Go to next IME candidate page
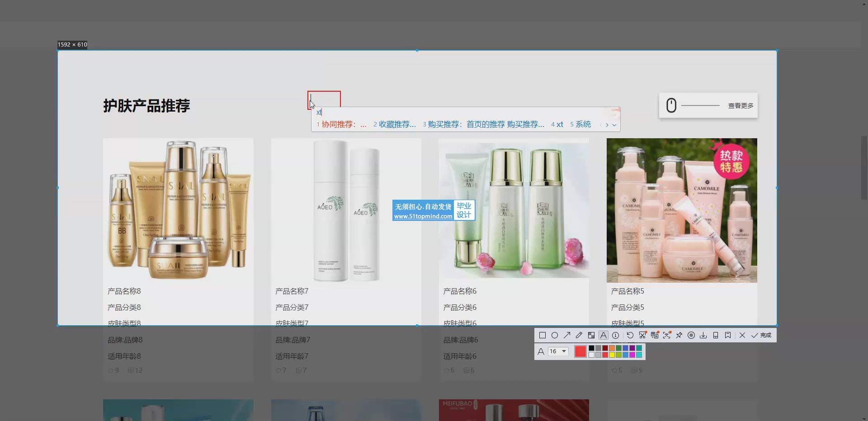Image resolution: width=868 pixels, height=421 pixels. pos(607,125)
